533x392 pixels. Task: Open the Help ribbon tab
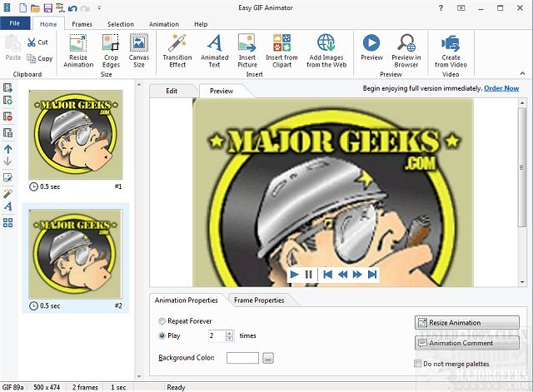(x=201, y=24)
